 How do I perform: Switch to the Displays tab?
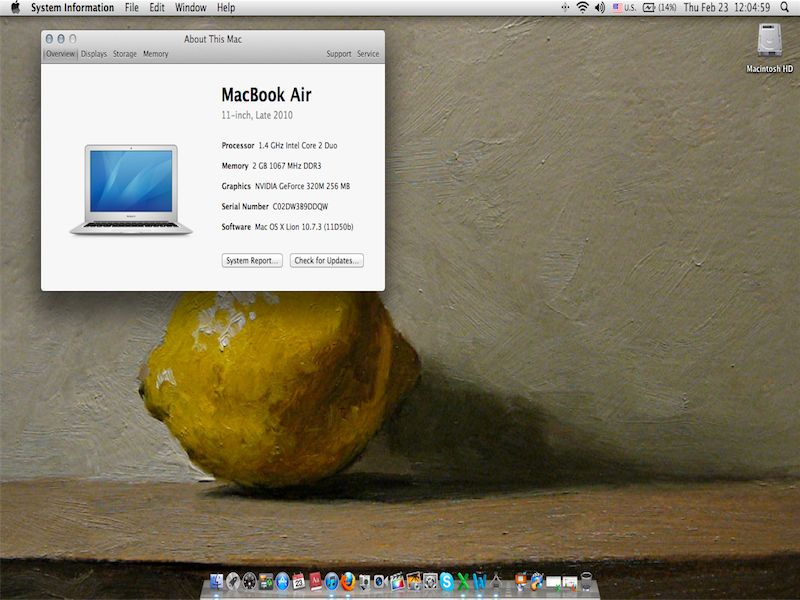[x=94, y=54]
